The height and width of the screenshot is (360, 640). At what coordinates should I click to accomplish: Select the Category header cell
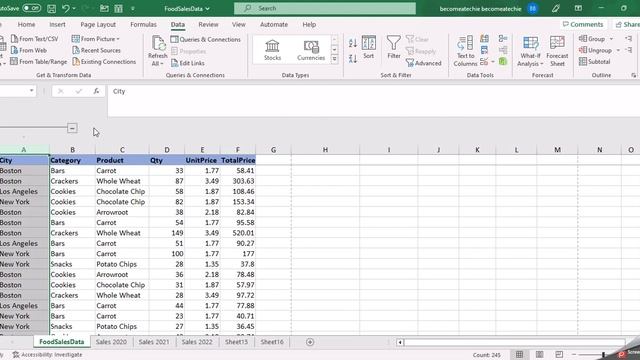[x=72, y=160]
